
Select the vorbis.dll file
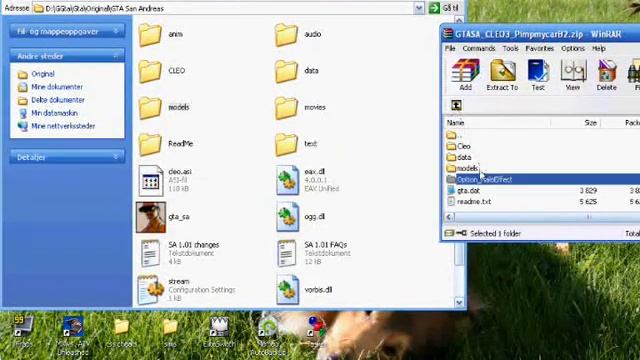pos(304,290)
